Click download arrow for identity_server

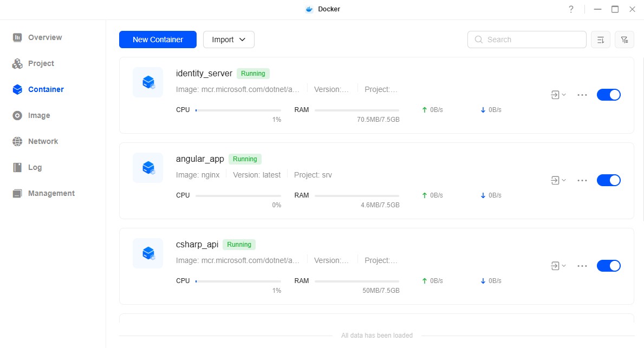point(483,110)
